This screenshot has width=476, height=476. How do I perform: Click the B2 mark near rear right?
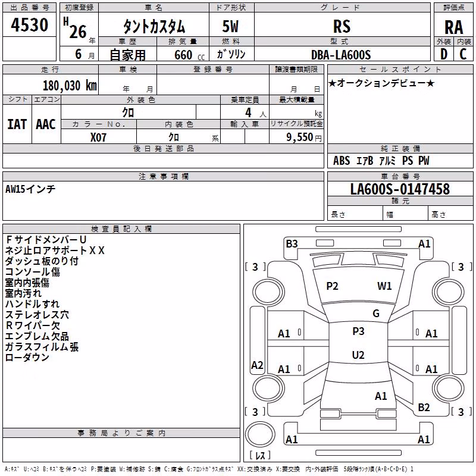[x=424, y=408]
